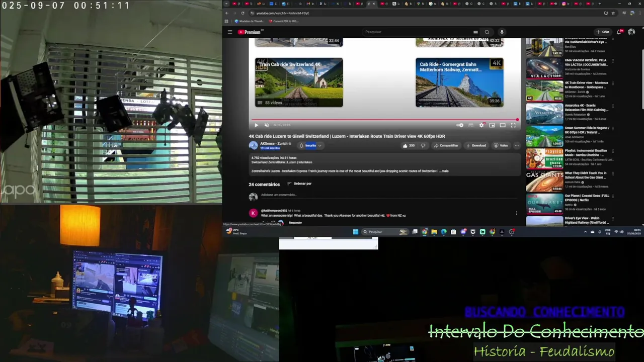Open options for 4K Train Driver view Montreux video
The height and width of the screenshot is (362, 644).
pos(613,84)
